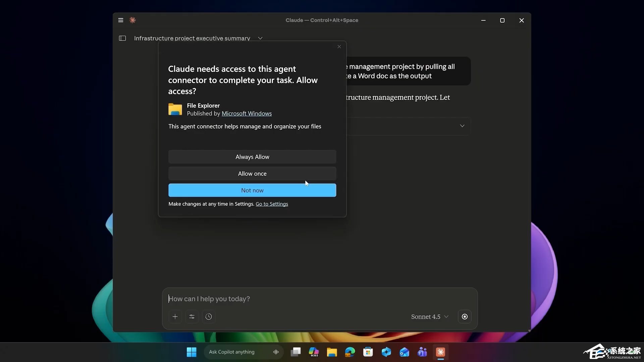Viewport: 644px width, 362px height.
Task: Select the Not now button
Action: point(252,190)
